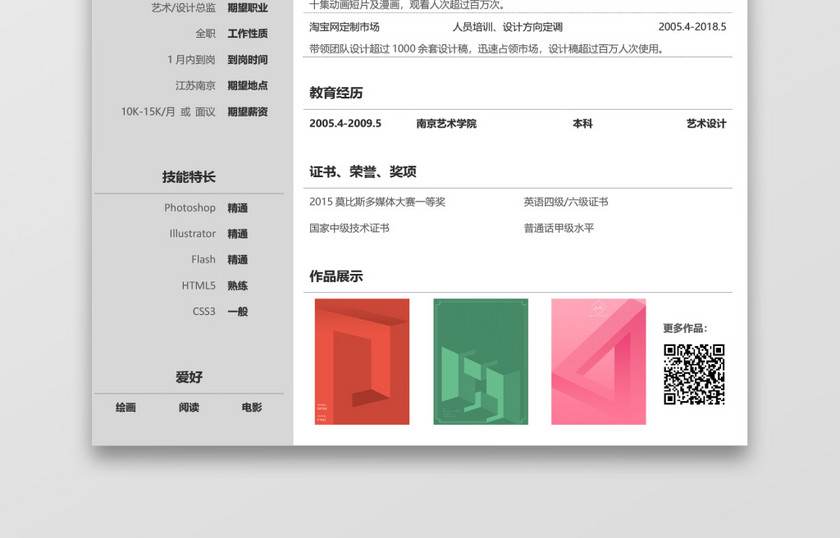Click the 绘画 hobby text

pyautogui.click(x=125, y=407)
